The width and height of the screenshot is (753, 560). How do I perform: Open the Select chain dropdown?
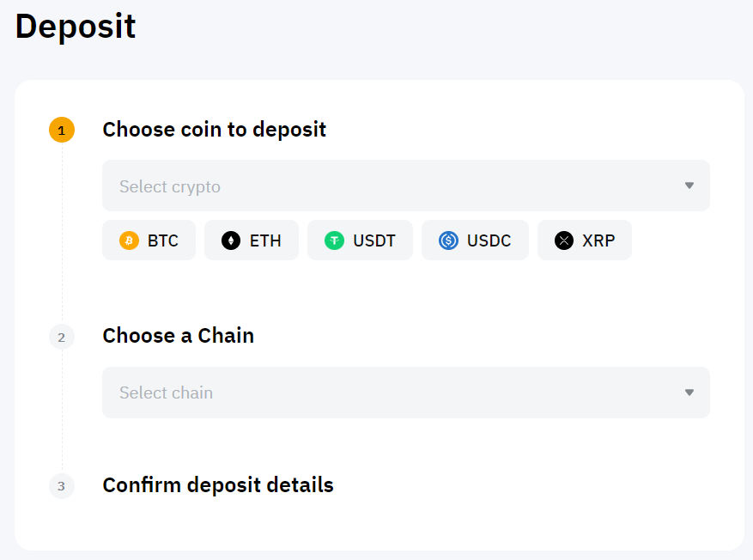(x=405, y=393)
